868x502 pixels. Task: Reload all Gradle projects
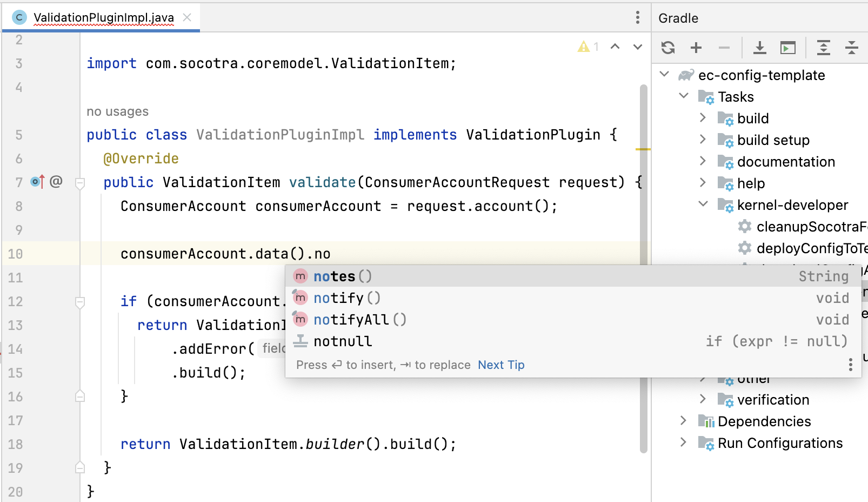coord(668,48)
